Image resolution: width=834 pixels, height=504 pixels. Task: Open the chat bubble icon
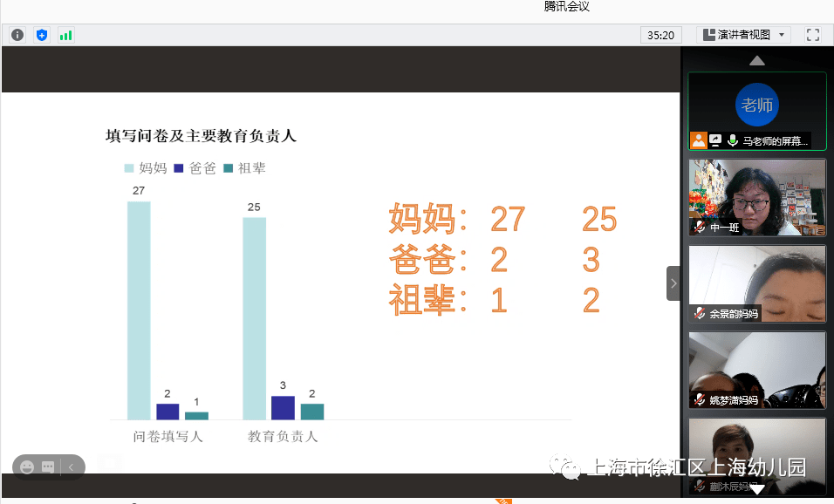[x=48, y=467]
